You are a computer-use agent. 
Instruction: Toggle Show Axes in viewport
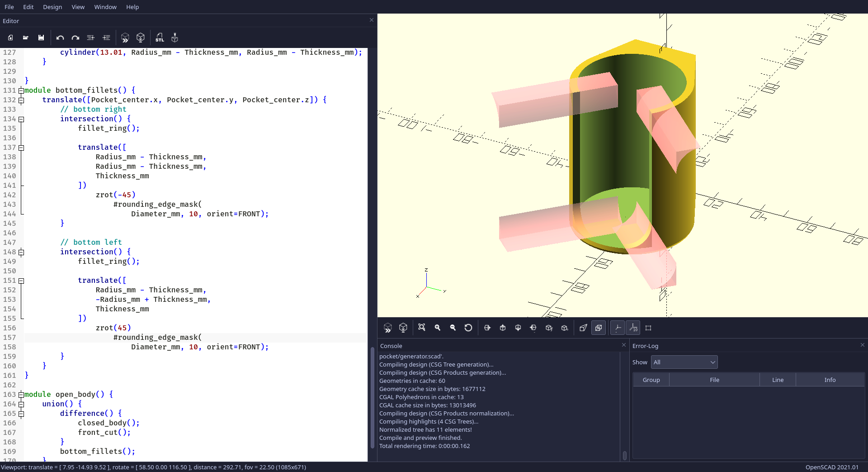(618, 328)
